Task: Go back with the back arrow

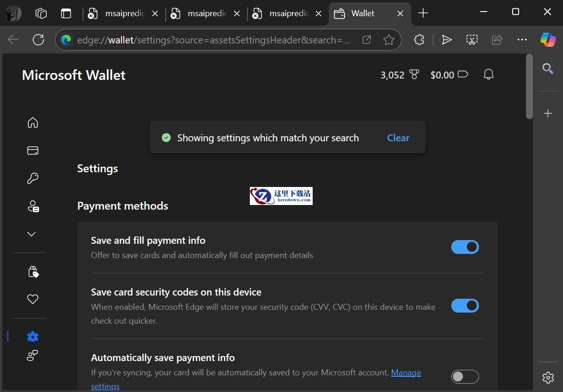Action: [13, 40]
